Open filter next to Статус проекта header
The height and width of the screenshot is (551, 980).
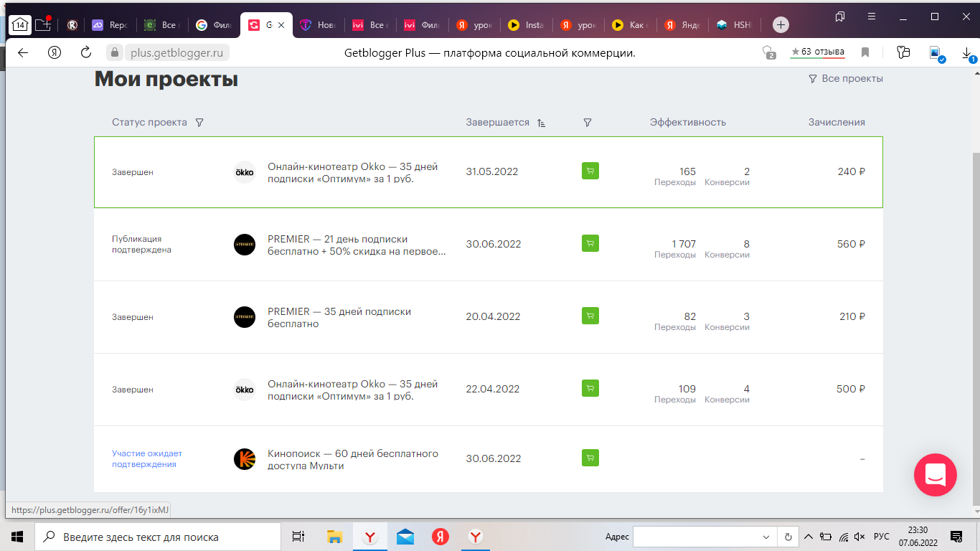point(199,123)
